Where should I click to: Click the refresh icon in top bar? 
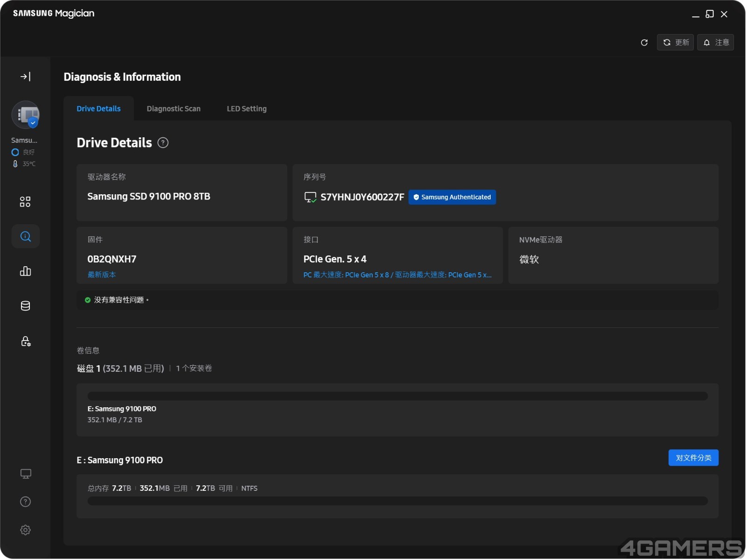tap(645, 43)
